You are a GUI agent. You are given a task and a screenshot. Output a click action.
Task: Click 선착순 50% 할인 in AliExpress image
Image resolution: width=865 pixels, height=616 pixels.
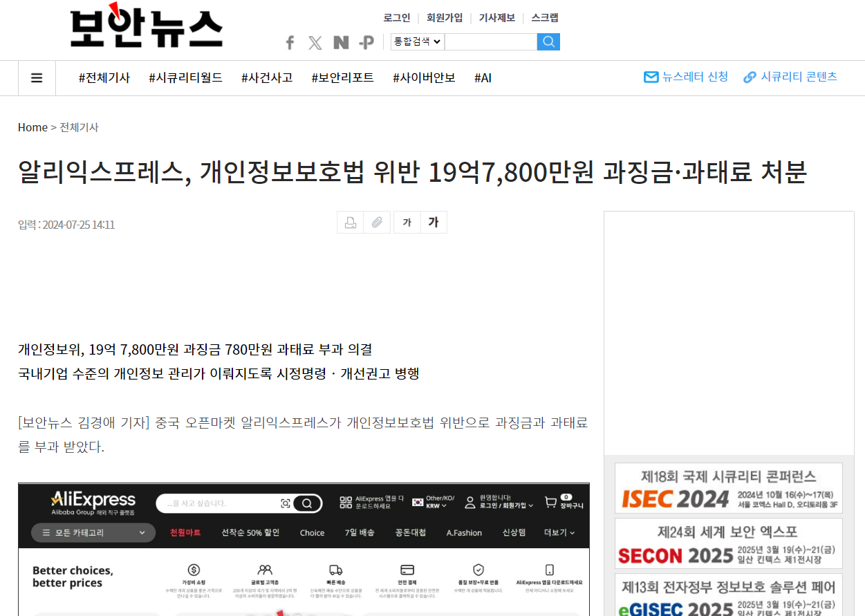[x=250, y=533]
